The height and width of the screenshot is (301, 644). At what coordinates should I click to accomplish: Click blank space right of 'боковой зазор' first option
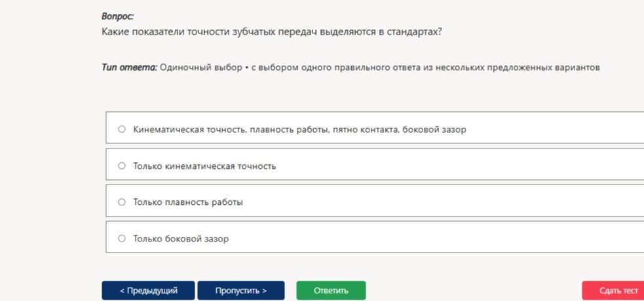tap(554, 129)
